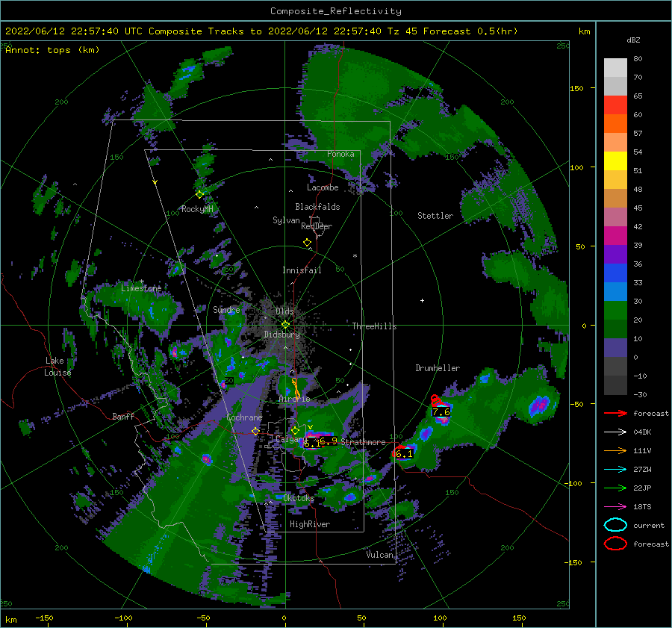Select the 6.1 storm top left of 6.9
672x628 pixels.
pos(311,444)
